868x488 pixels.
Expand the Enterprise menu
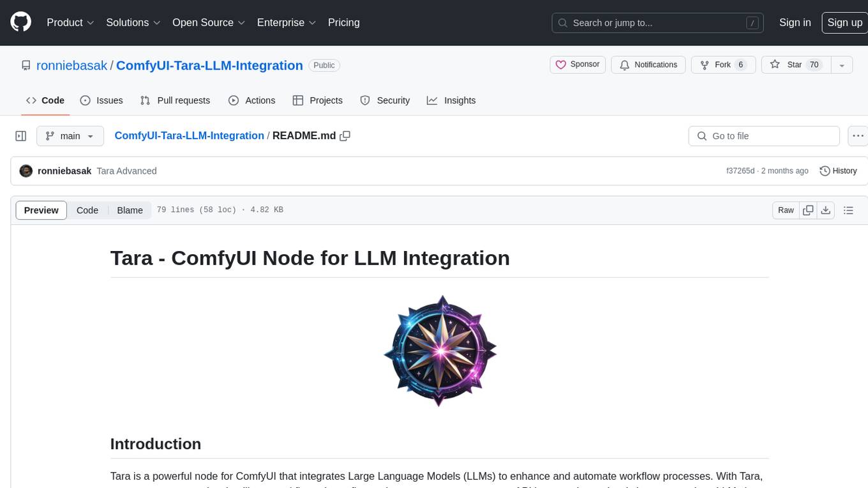point(287,22)
